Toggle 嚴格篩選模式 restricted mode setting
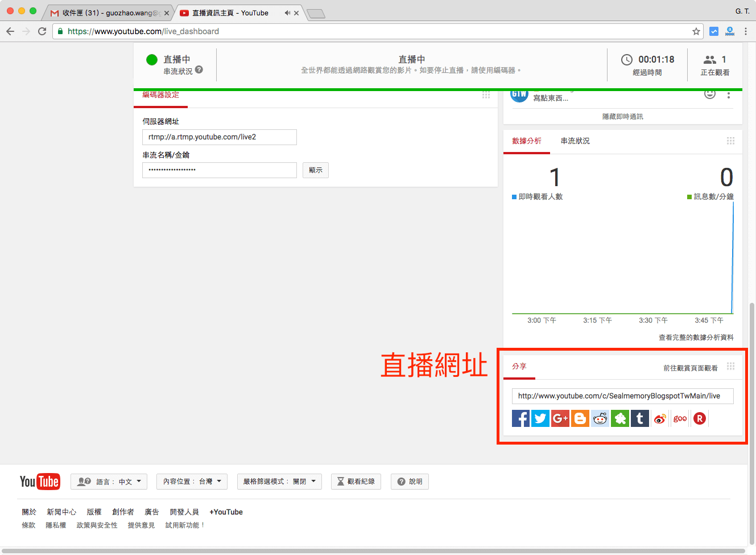The width and height of the screenshot is (756, 555). pos(279,481)
